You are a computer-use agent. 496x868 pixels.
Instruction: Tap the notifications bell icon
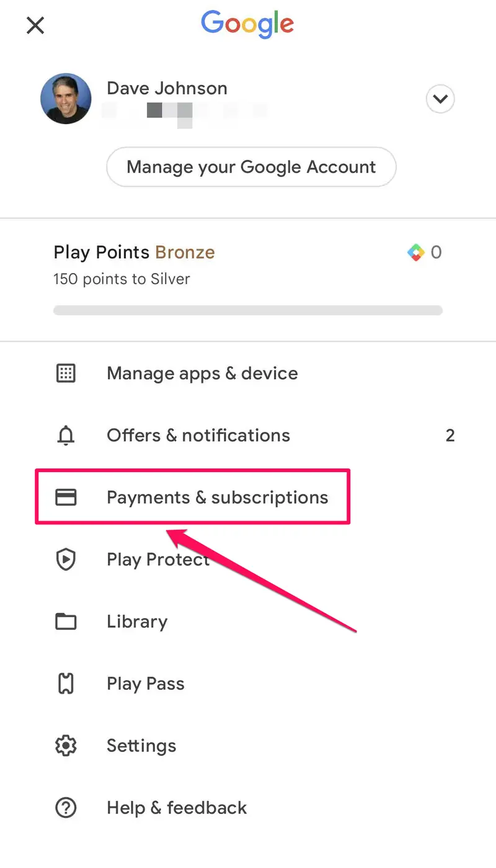coord(66,436)
